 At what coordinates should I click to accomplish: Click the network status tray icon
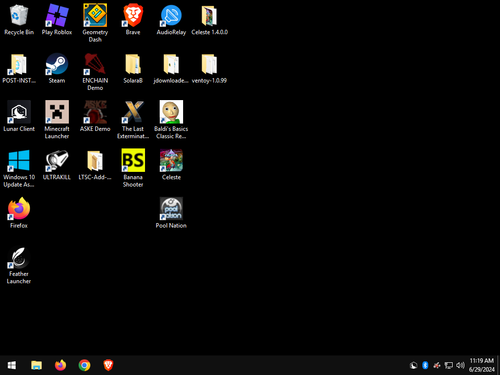pyautogui.click(x=449, y=366)
